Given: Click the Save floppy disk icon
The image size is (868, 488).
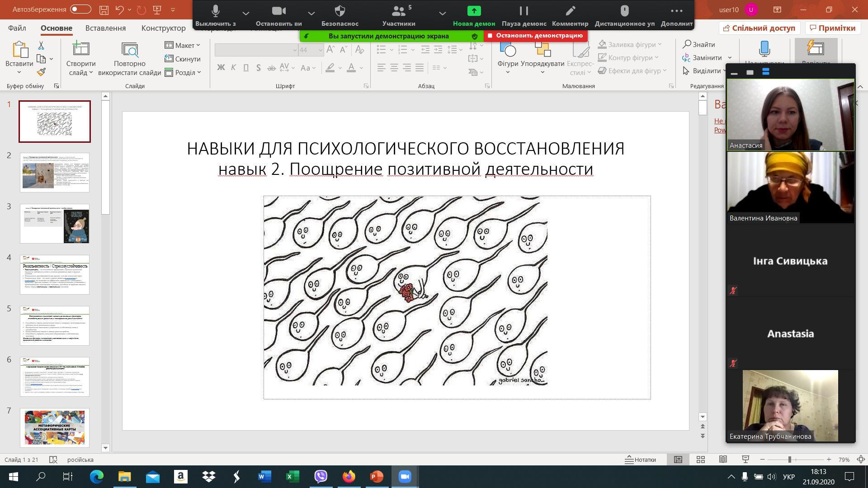Looking at the screenshot, I should click(x=104, y=9).
